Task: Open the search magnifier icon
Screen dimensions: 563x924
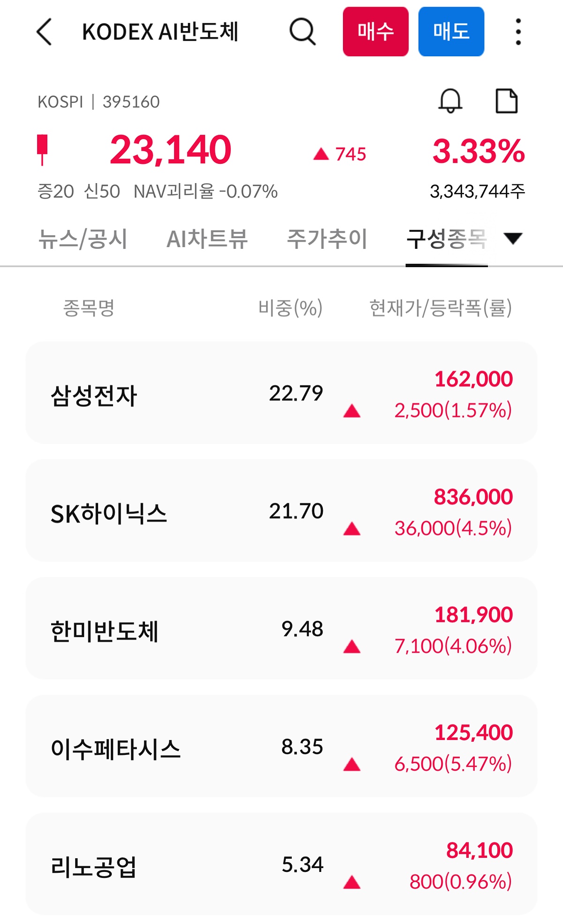Action: (x=303, y=32)
